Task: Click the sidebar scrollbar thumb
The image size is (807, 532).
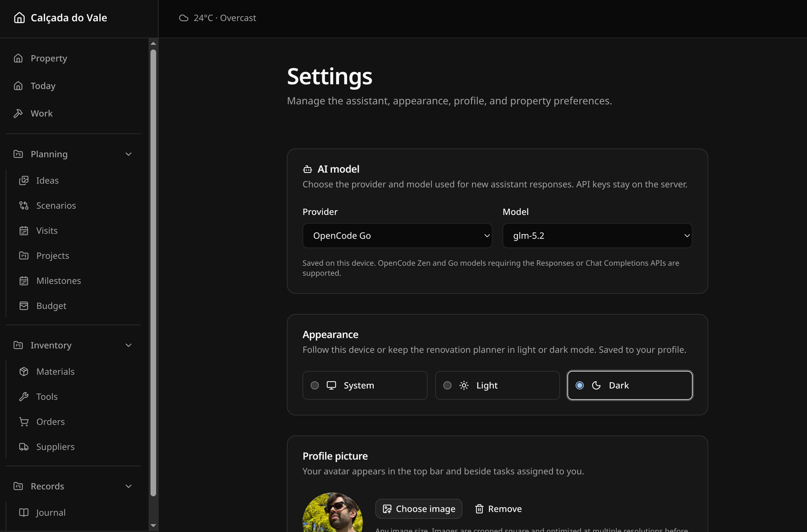Action: (153, 272)
